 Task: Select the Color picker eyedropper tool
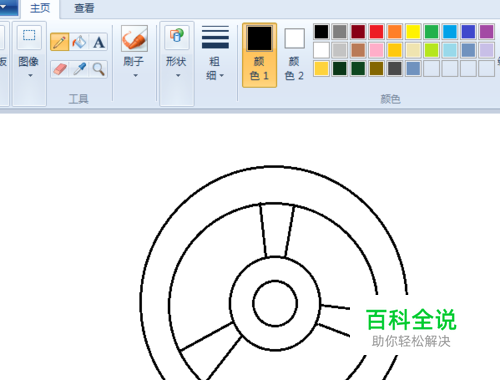click(x=79, y=69)
